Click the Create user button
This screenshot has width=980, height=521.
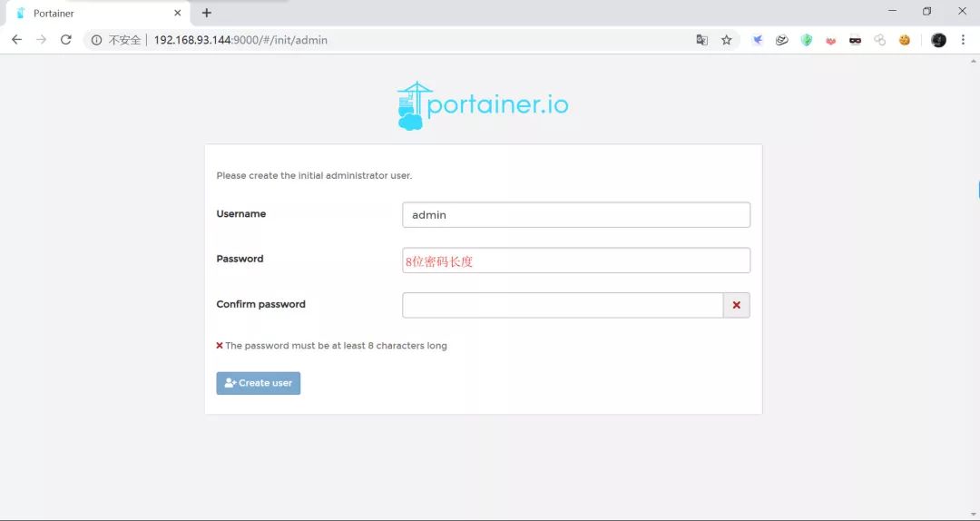pos(258,383)
